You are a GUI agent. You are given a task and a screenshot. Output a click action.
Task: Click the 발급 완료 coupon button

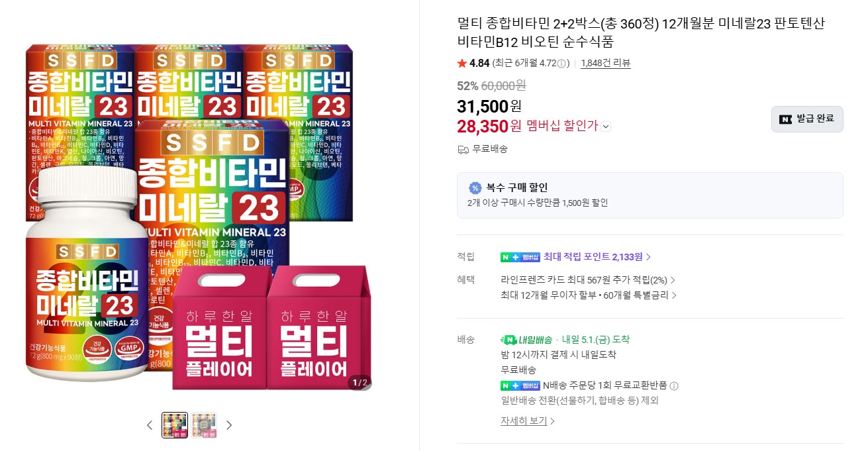tap(807, 119)
